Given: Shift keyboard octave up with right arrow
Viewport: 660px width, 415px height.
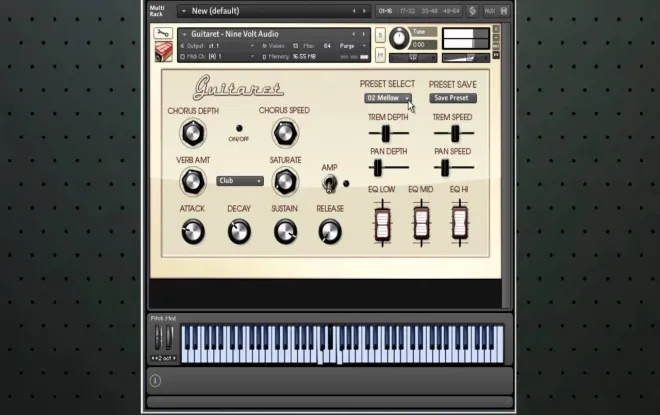Looking at the screenshot, I should pos(173,359).
